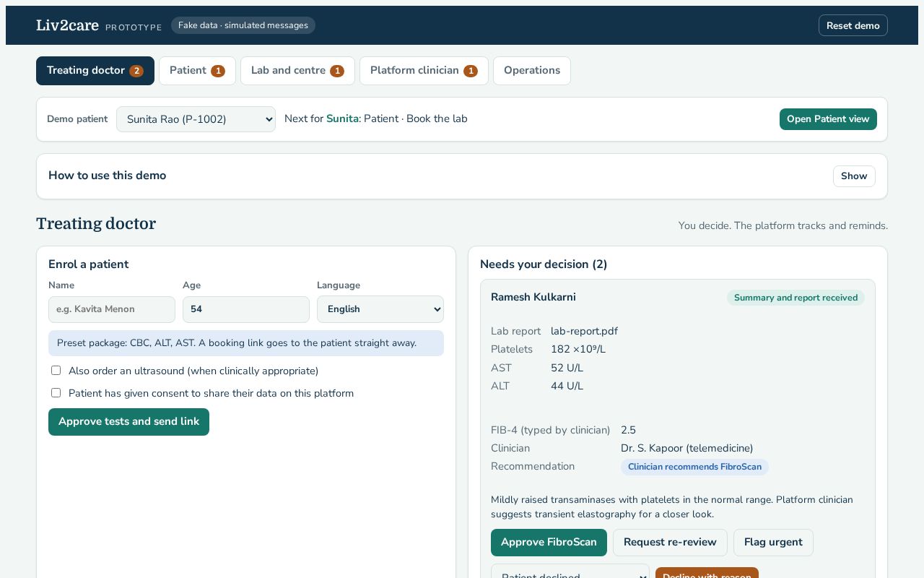Click the Needs your decision (2) heading
Viewport: 924px width, 578px height.
pos(544,264)
